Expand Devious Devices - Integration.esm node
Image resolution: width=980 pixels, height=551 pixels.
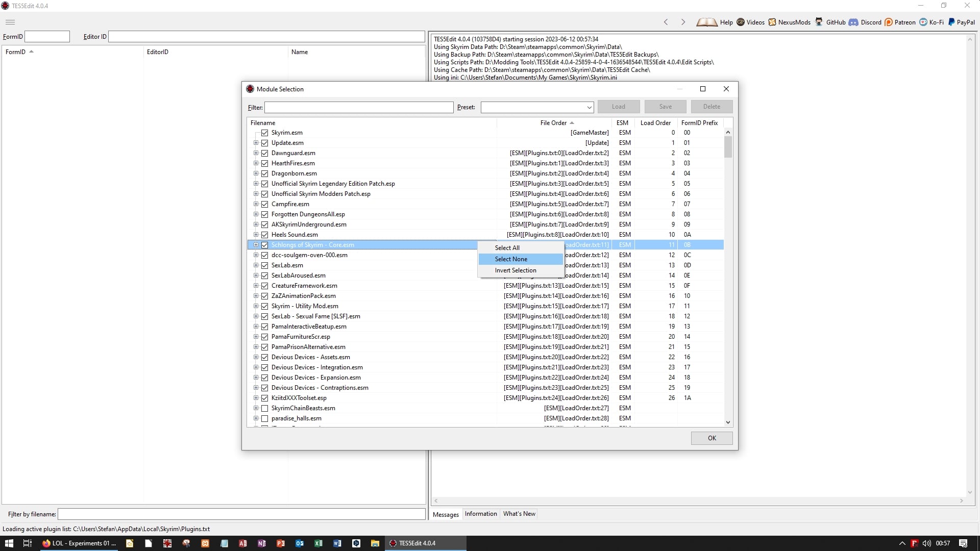point(256,367)
